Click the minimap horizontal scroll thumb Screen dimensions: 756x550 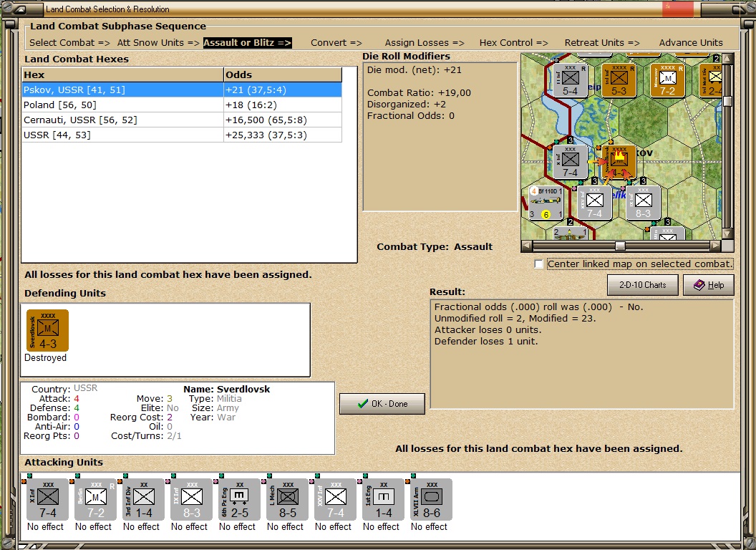pos(620,246)
